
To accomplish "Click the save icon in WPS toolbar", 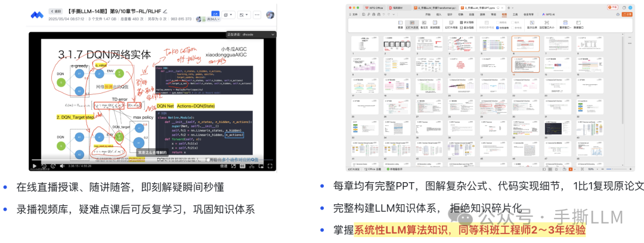I will (x=364, y=14).
